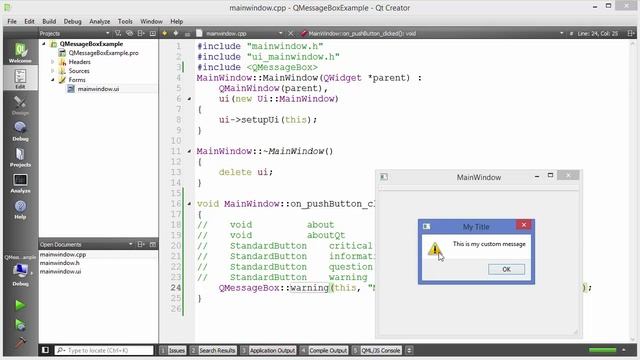Open the function symbol dropdown
The width and height of the screenshot is (640, 360).
point(562,33)
